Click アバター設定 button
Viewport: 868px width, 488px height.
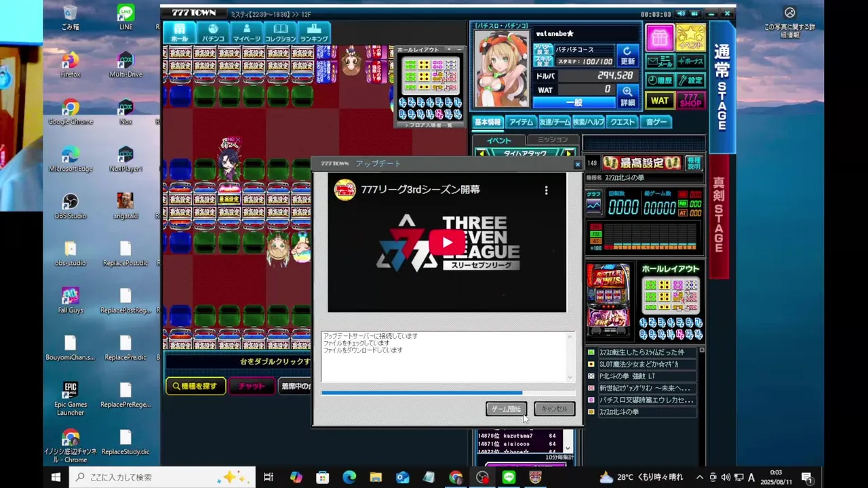click(543, 49)
